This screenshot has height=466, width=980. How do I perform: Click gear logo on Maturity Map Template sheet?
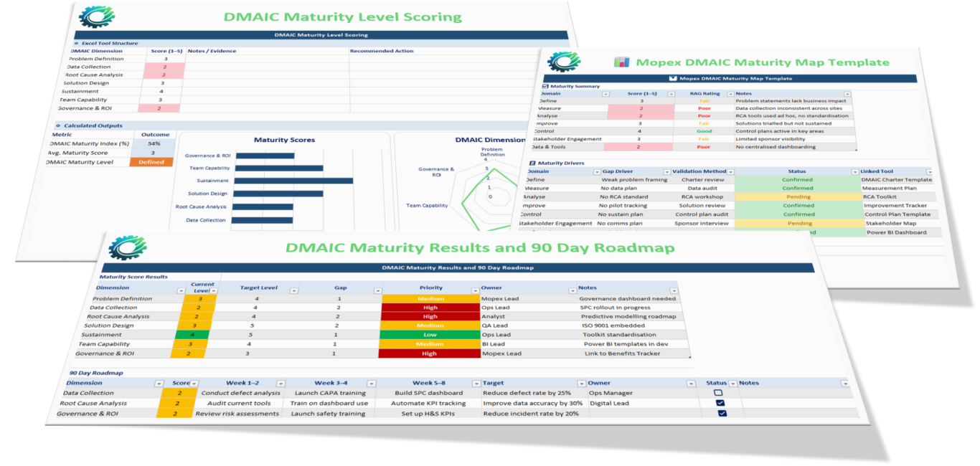pos(563,62)
